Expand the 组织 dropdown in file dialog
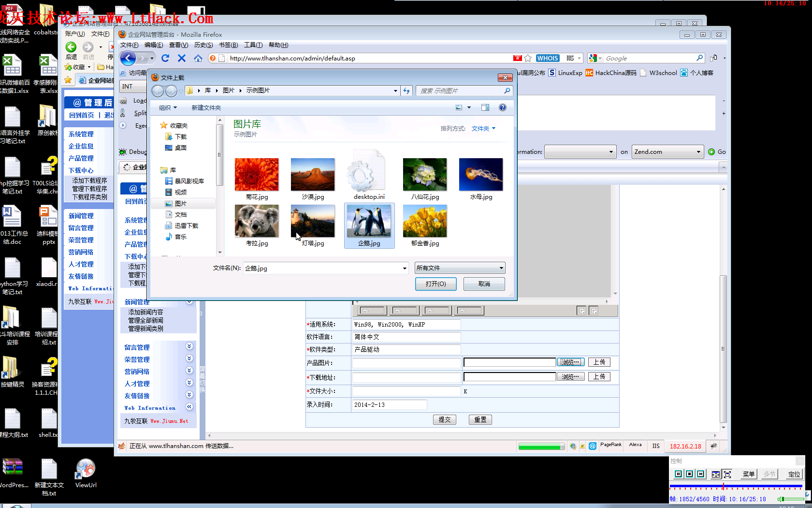Screen dimensions: 812x508 (x=168, y=107)
